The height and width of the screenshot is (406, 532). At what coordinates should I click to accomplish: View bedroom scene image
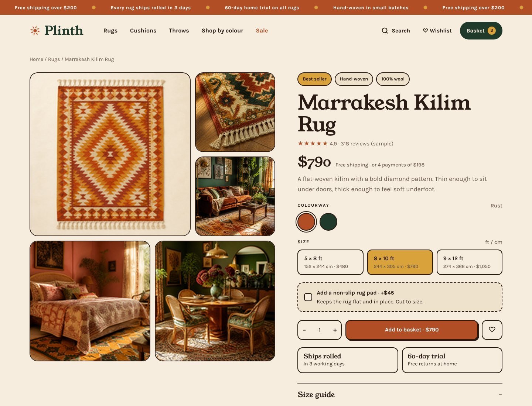90,301
